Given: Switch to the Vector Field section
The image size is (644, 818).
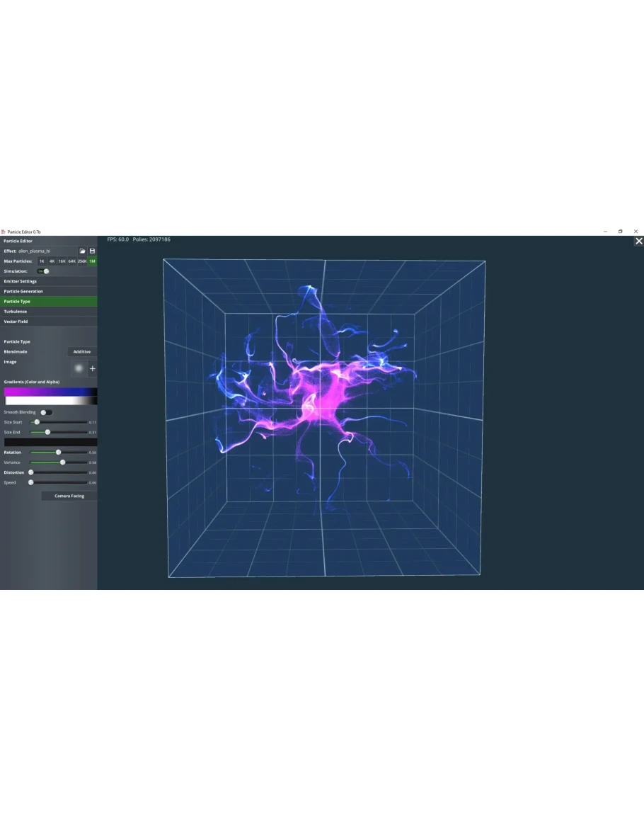Looking at the screenshot, I should [x=49, y=322].
